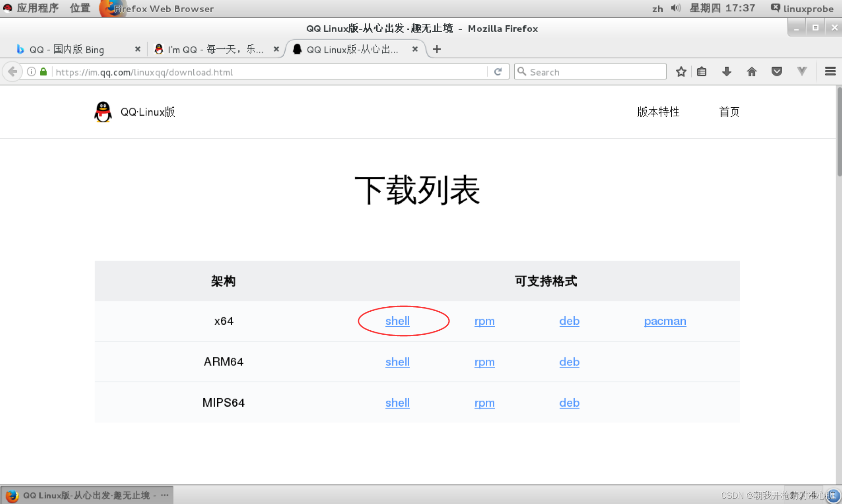Click the 下载列表 page heading
842x504 pixels.
tap(417, 190)
